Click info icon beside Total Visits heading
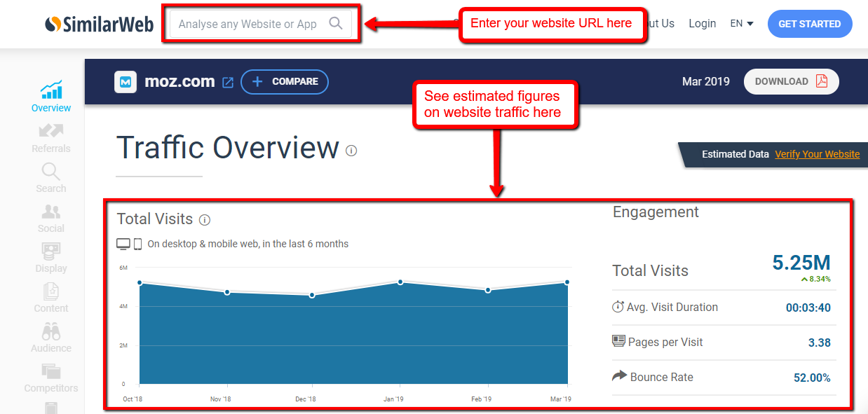Screen dimensions: 868x414 click(205, 220)
